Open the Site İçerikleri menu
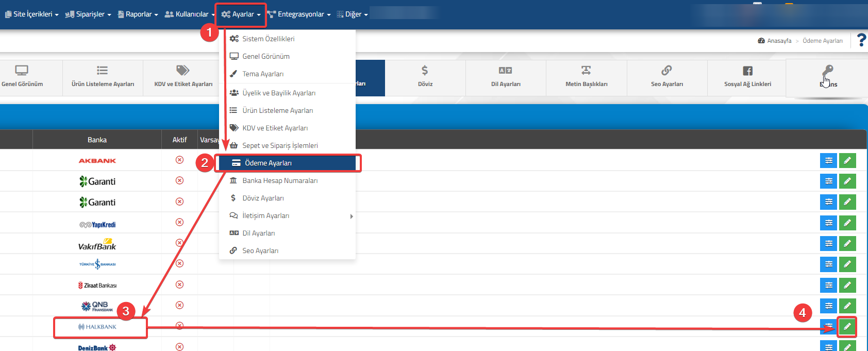868x351 pixels. tap(31, 14)
